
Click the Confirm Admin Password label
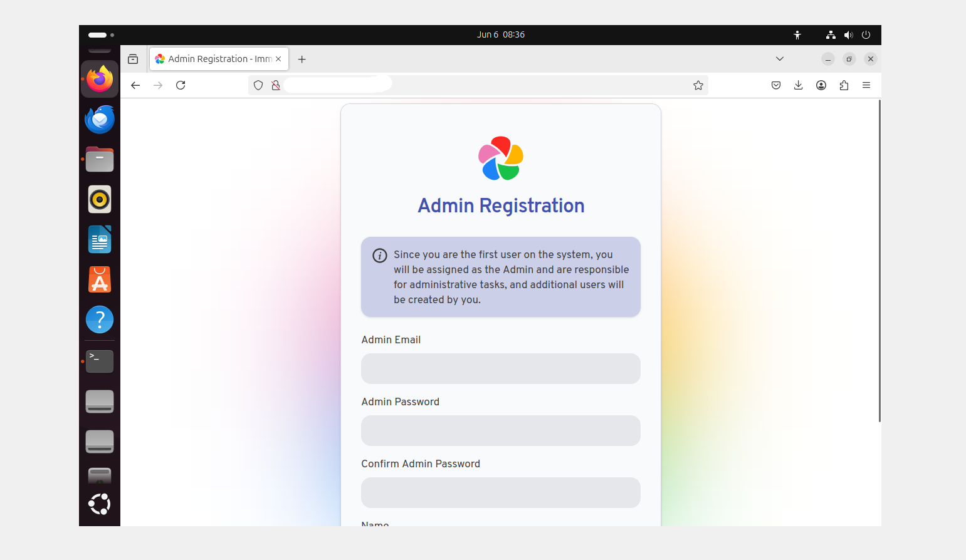tap(421, 464)
